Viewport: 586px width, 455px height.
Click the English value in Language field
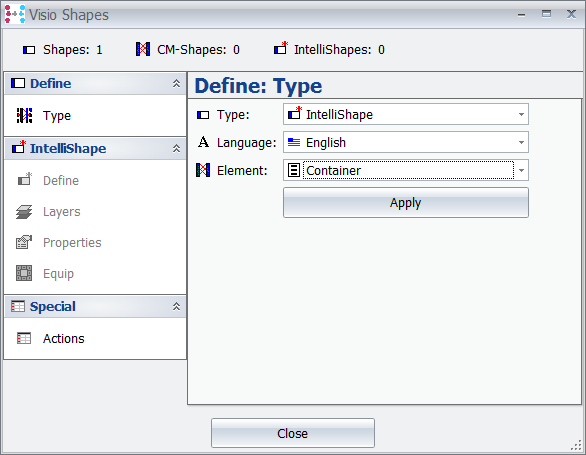tap(326, 142)
